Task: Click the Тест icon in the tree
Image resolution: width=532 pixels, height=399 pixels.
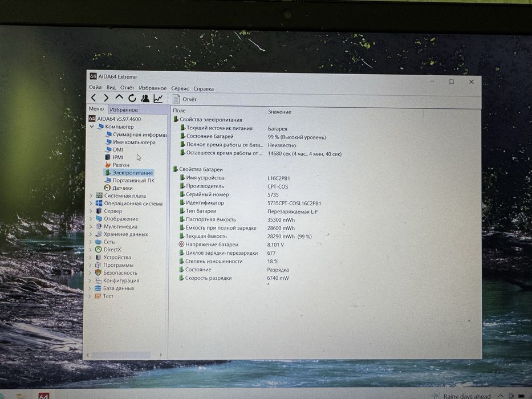Action: tap(98, 296)
